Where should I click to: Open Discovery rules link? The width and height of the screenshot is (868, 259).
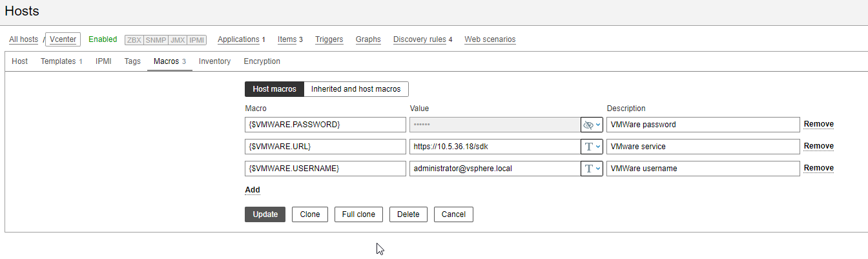[x=419, y=39]
